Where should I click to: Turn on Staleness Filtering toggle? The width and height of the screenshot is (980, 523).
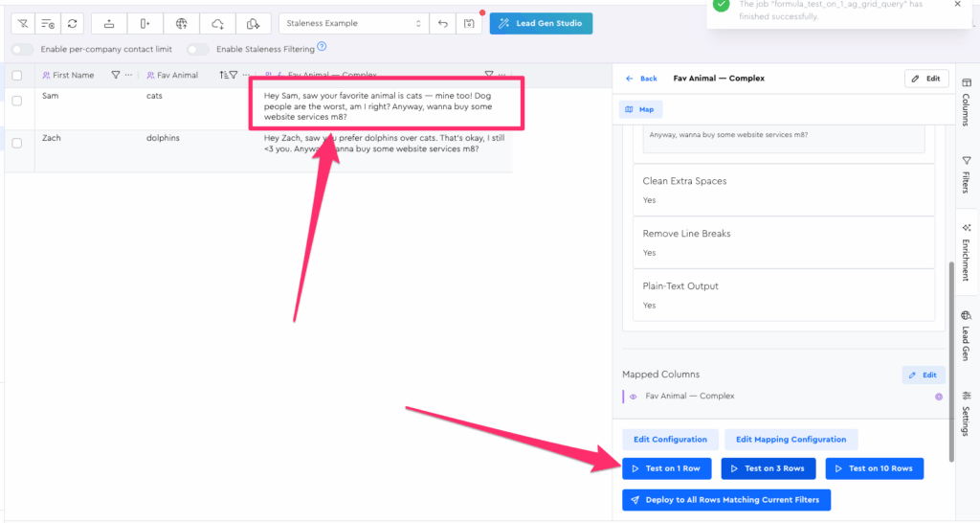(x=198, y=49)
